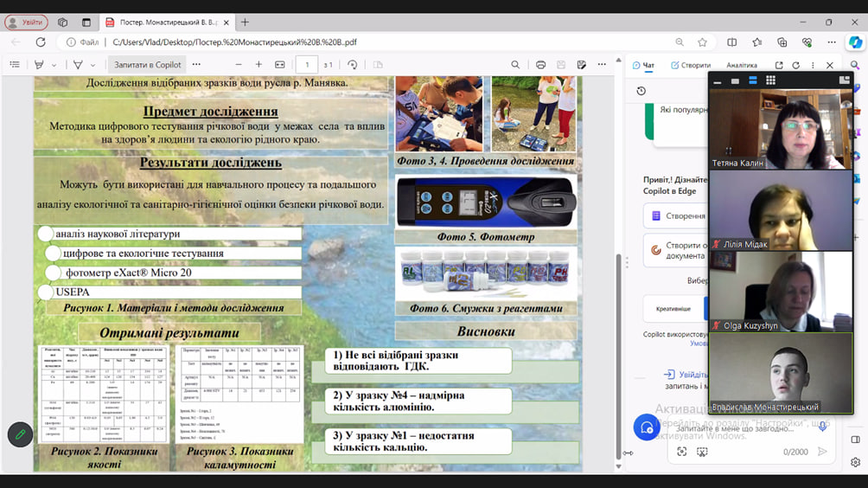Search in the PDF with the magnifier
Screen dimensions: 868x488
tap(515, 65)
